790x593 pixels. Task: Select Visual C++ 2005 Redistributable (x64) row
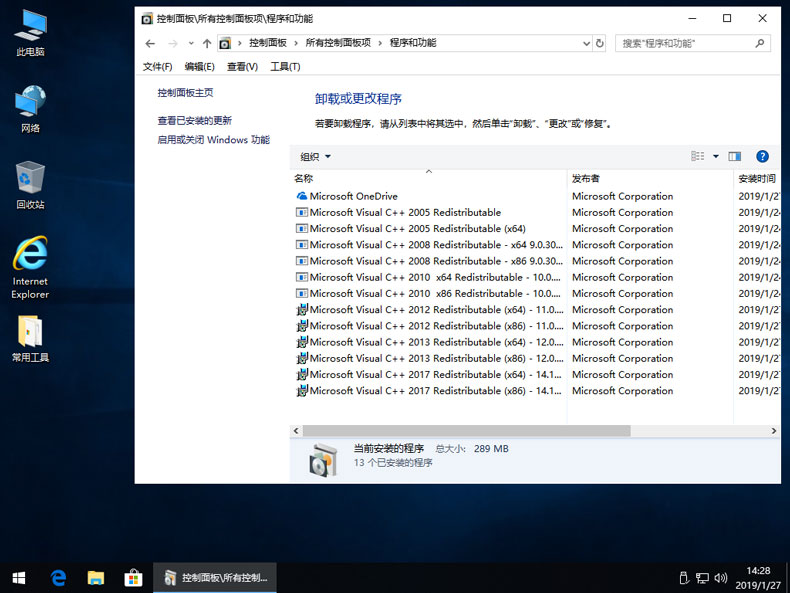(537, 229)
